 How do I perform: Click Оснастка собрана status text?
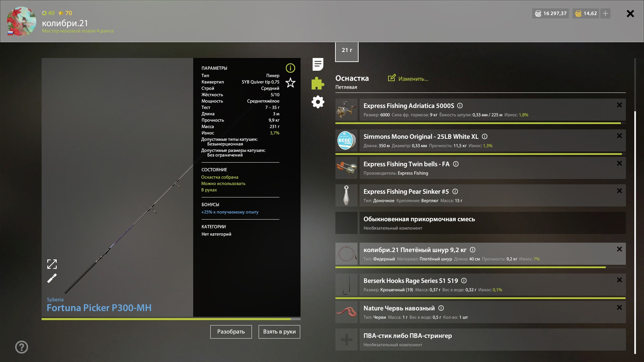220,177
